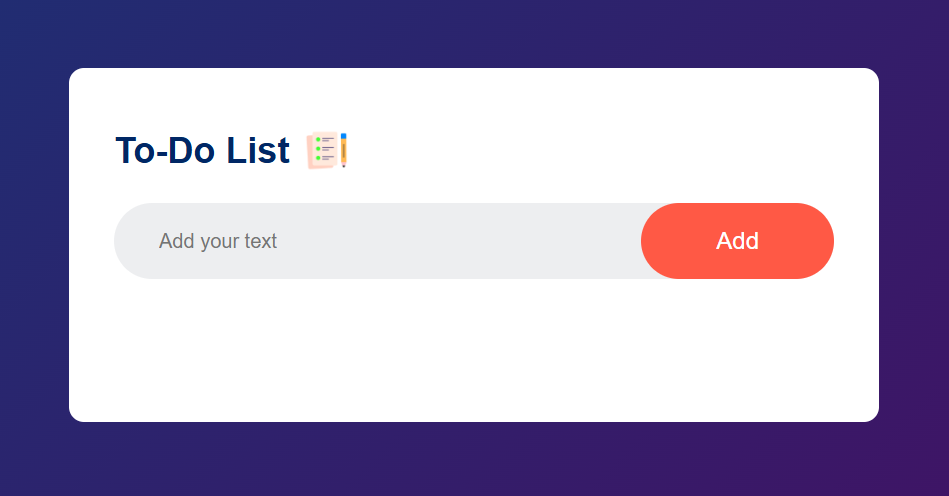Click the 'To-Do List' heading text
Image resolution: width=949 pixels, height=496 pixels.
[202, 151]
